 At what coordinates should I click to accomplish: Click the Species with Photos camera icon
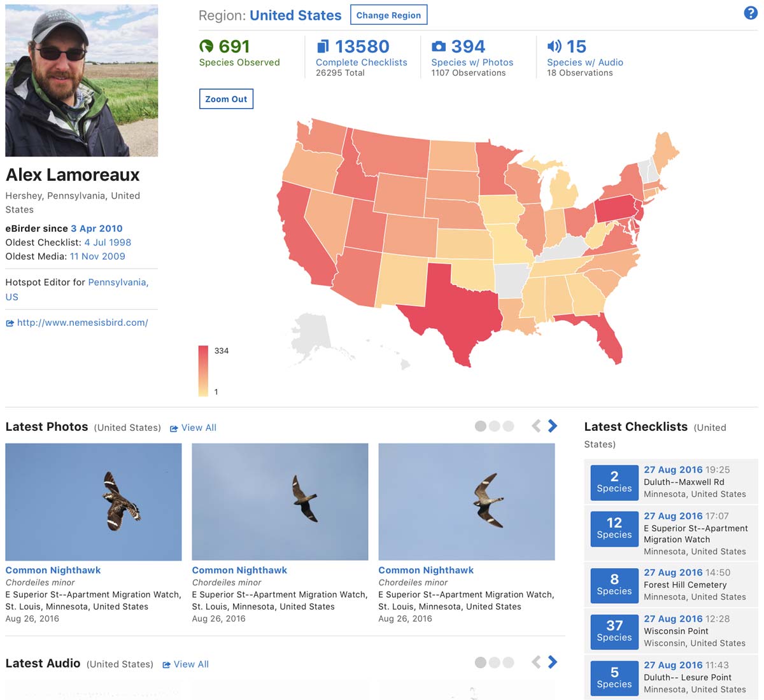(439, 46)
